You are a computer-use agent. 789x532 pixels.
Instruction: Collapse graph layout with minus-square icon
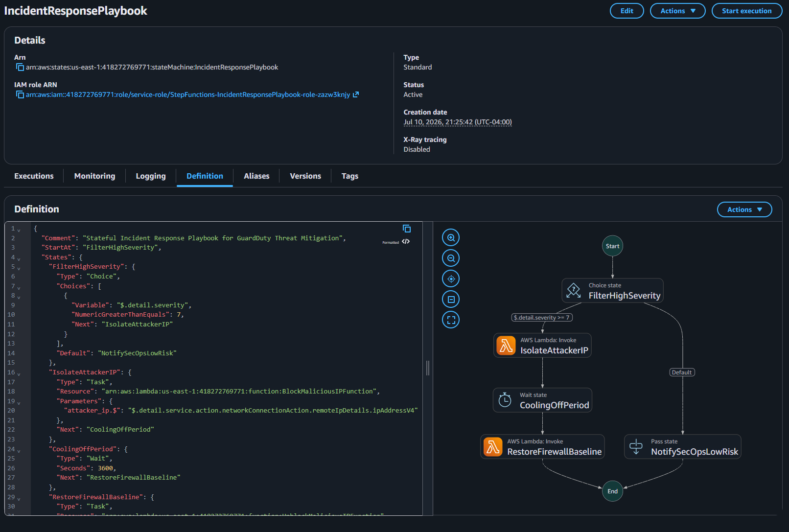(x=451, y=299)
